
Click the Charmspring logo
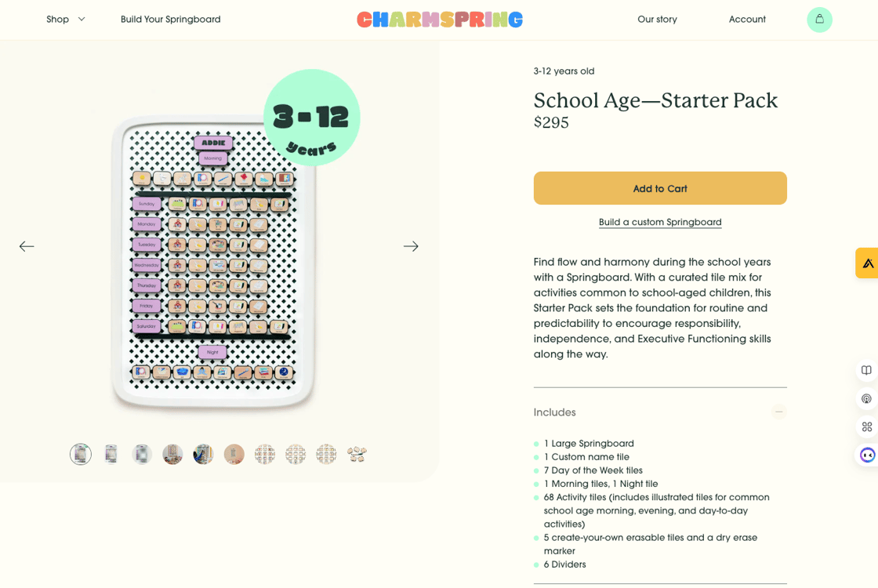(x=439, y=20)
